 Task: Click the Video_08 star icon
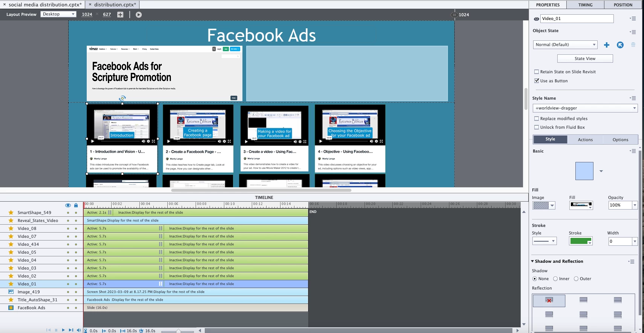point(11,228)
